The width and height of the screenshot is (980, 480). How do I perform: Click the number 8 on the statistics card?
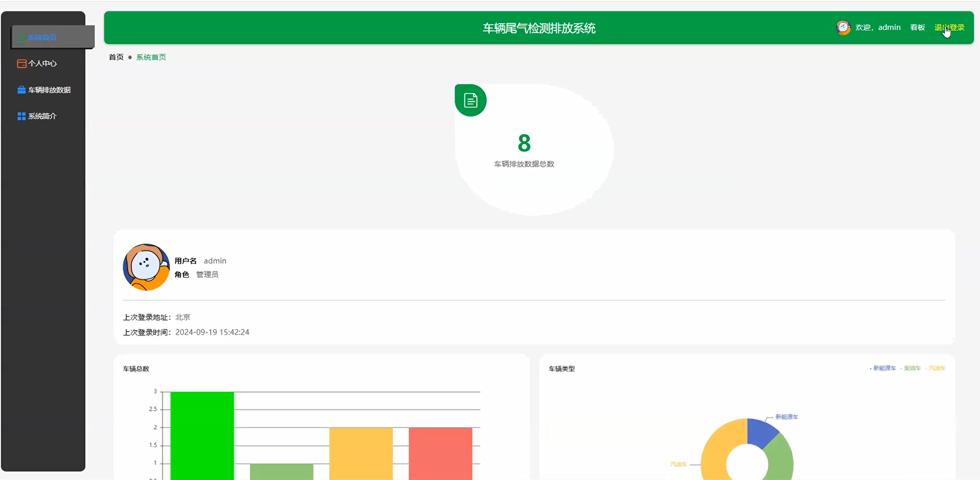524,143
